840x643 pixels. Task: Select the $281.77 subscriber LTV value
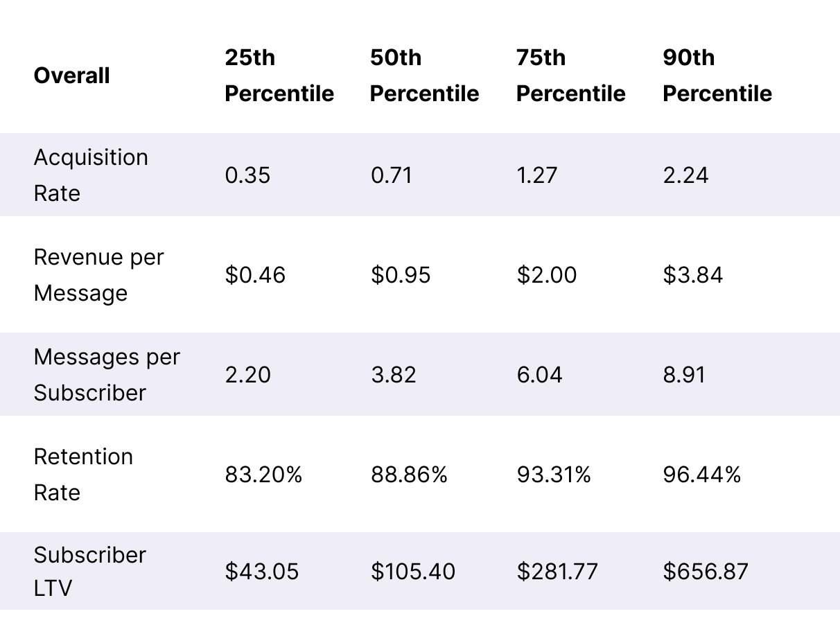coord(557,572)
